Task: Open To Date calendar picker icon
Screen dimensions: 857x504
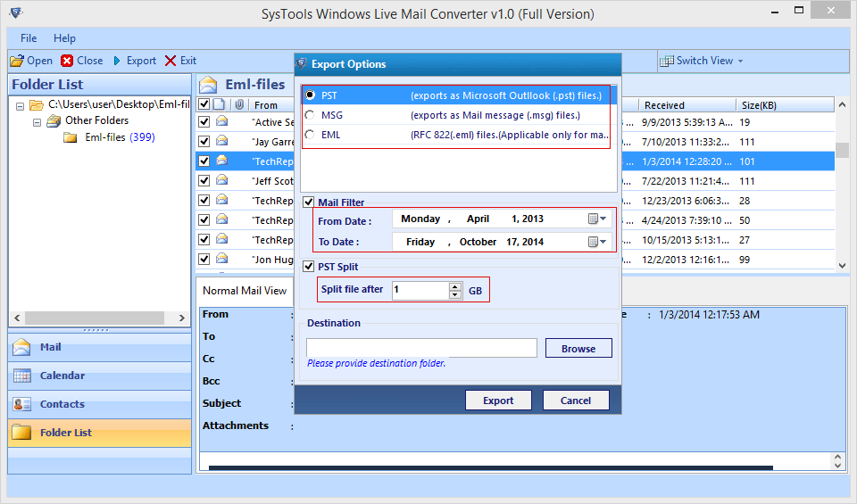Action: 593,242
